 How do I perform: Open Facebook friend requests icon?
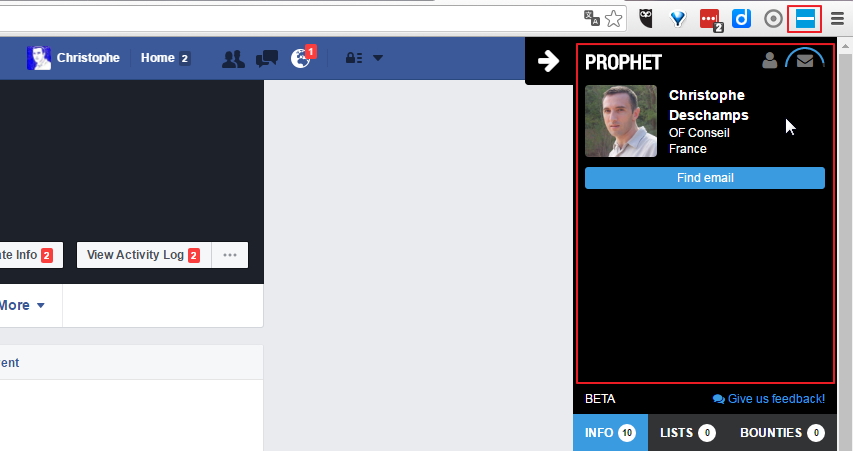[233, 58]
